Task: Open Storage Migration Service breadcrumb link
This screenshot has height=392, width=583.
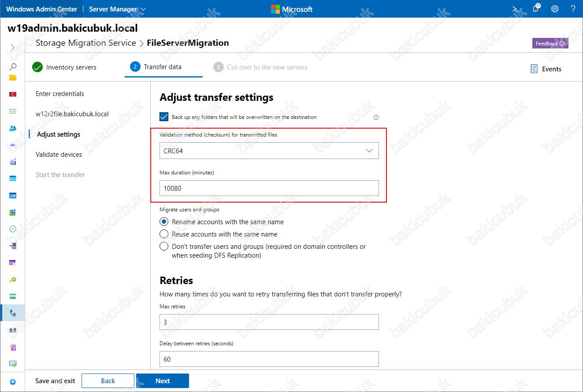Action: pyautogui.click(x=86, y=43)
